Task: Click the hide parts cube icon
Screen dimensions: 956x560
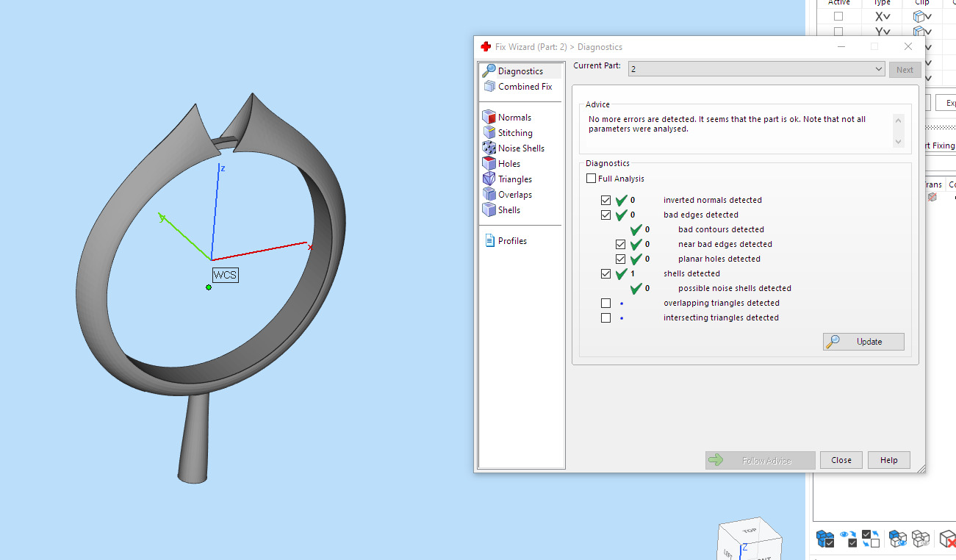Action: [921, 539]
